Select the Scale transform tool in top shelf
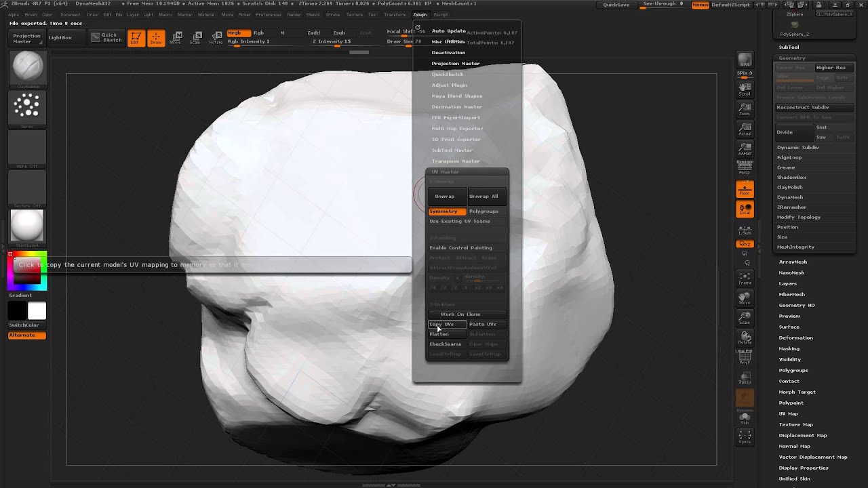 pos(195,38)
